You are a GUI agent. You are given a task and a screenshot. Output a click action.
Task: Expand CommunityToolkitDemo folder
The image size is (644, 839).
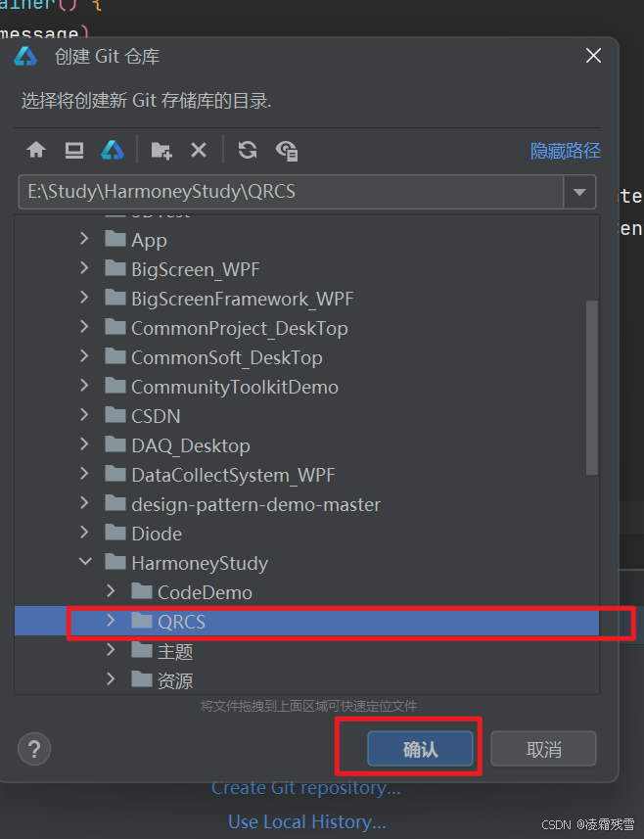tap(84, 386)
